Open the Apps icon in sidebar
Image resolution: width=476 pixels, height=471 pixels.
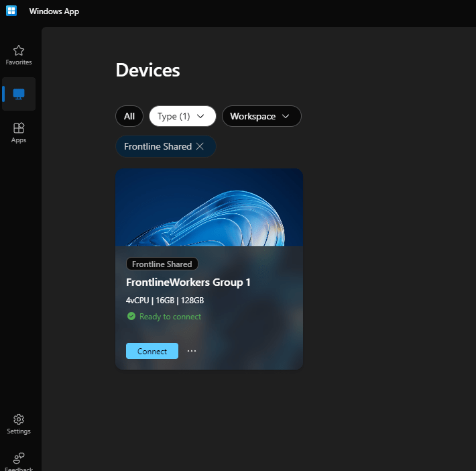click(x=19, y=127)
